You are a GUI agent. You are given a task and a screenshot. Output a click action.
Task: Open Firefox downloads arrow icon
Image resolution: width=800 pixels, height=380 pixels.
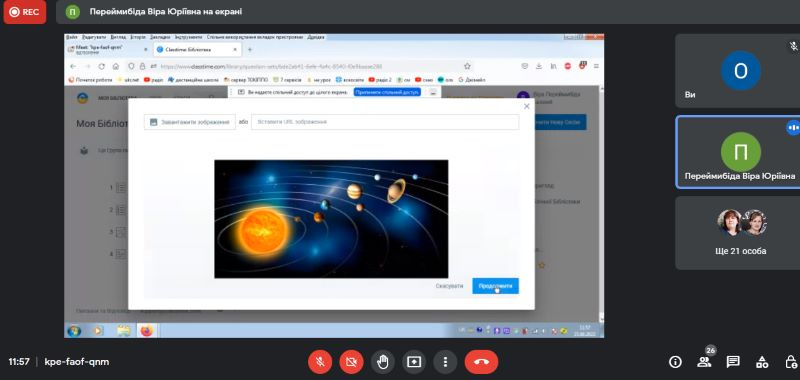click(539, 66)
